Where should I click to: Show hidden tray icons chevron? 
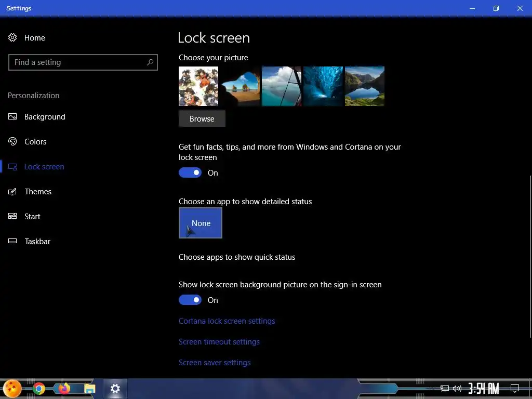(x=432, y=389)
